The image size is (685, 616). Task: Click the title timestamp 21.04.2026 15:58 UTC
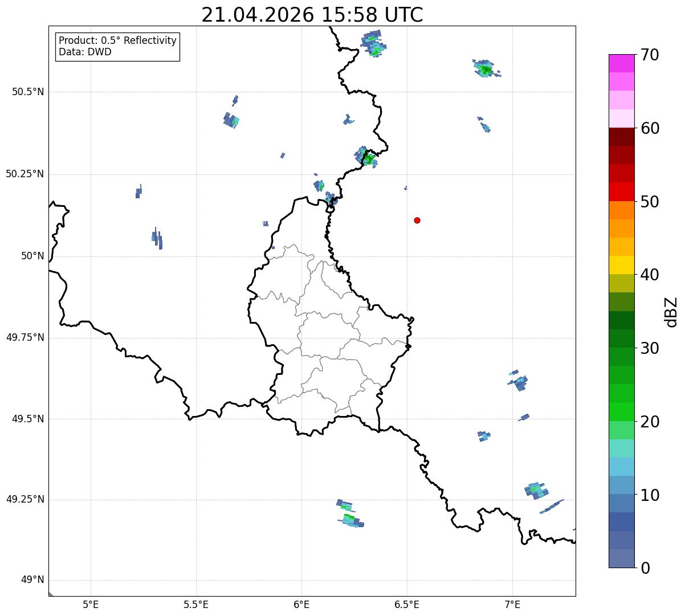click(x=312, y=14)
